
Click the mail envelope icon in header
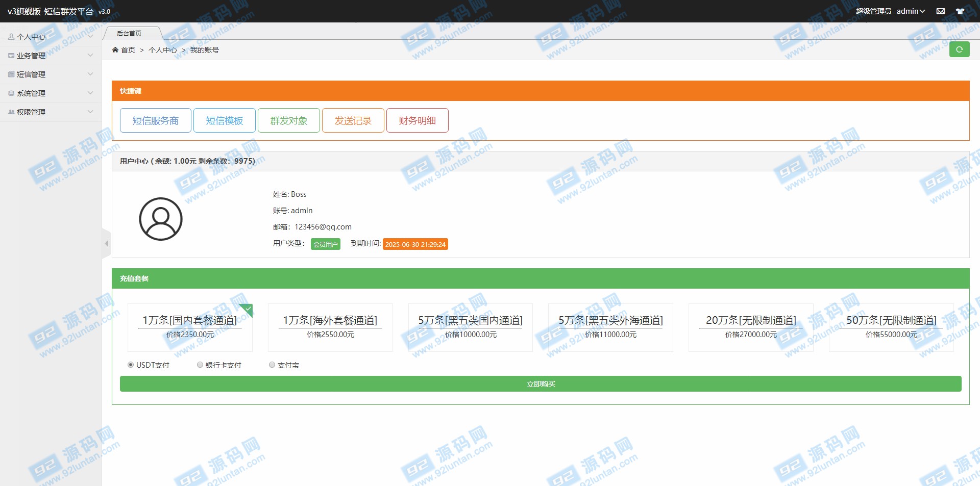point(941,11)
